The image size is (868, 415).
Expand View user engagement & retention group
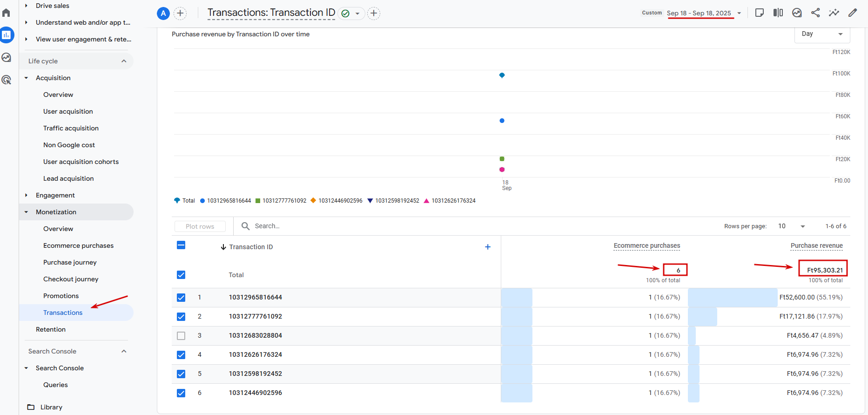pyautogui.click(x=26, y=39)
